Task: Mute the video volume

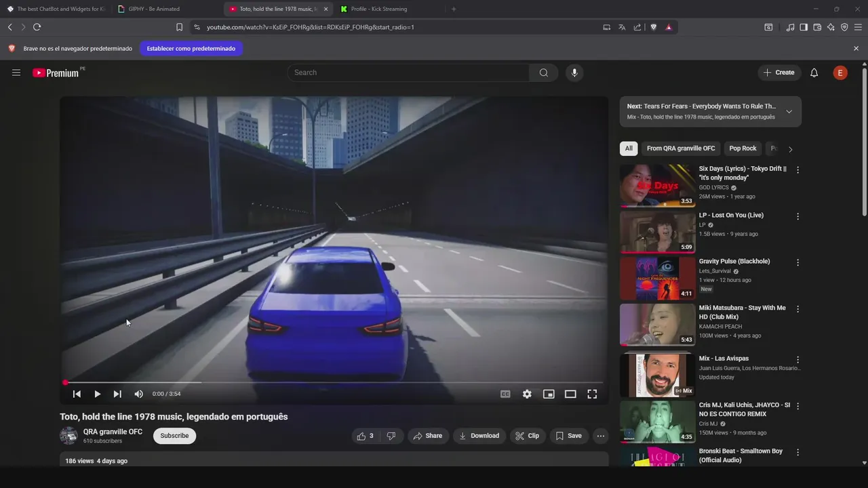Action: pos(138,394)
